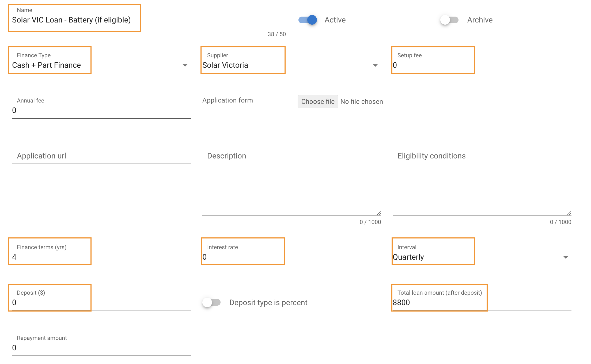
Task: Toggle the Active switch off
Action: click(308, 20)
